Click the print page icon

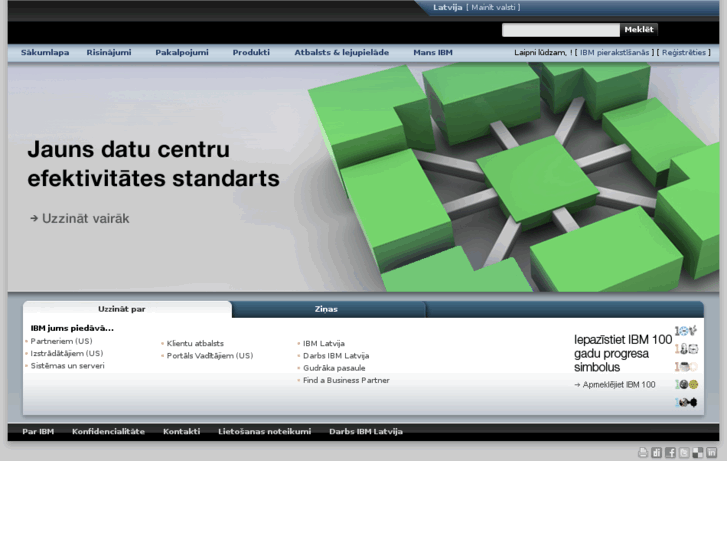click(643, 453)
